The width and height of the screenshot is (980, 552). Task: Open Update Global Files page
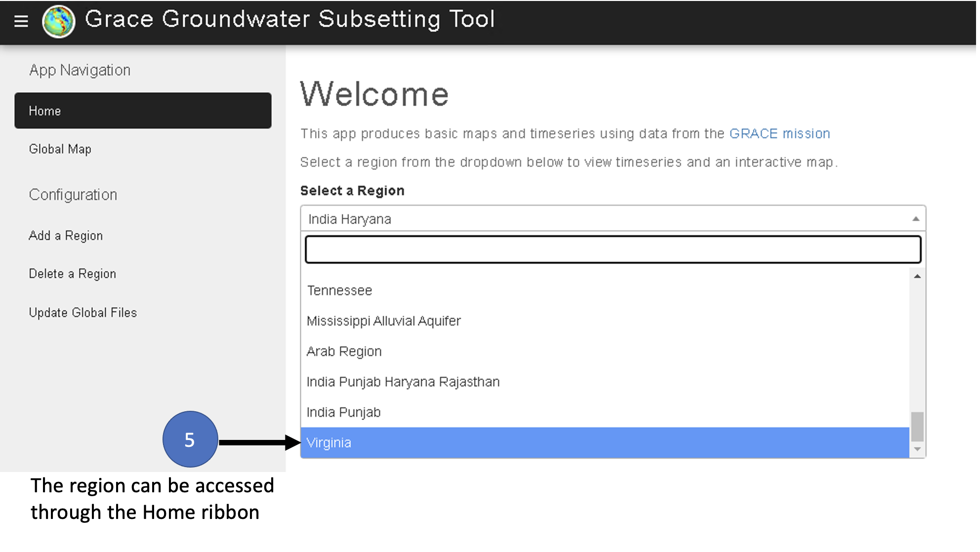pyautogui.click(x=83, y=313)
